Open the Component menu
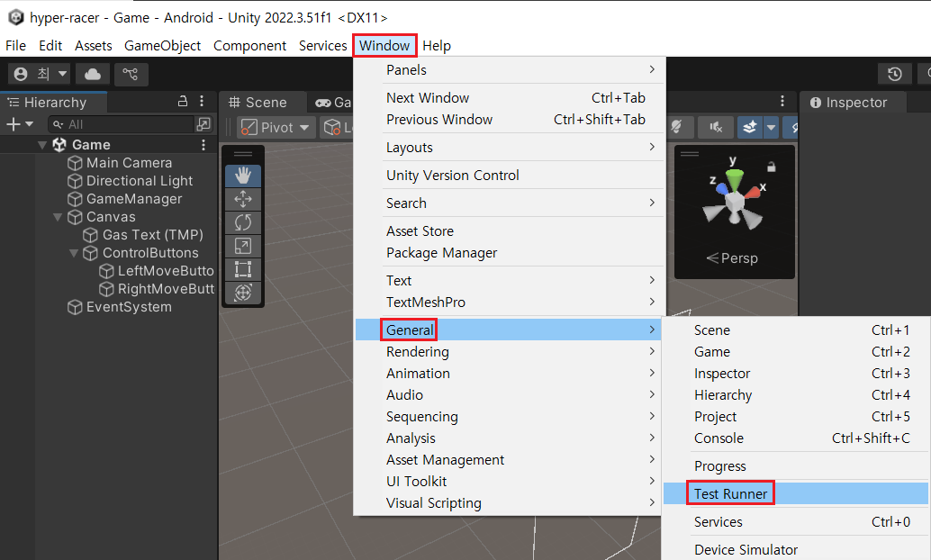This screenshot has width=931, height=560. pos(249,46)
